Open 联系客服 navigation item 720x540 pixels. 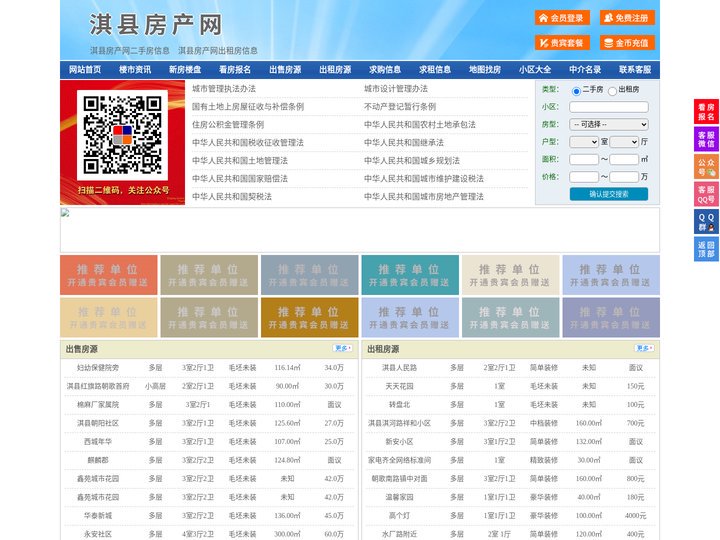click(x=635, y=70)
